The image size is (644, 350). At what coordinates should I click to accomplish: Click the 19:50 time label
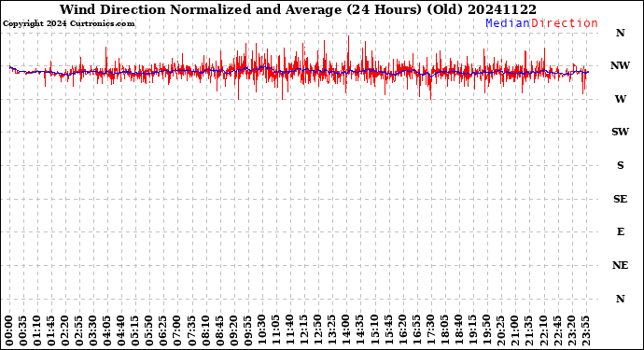coord(486,331)
